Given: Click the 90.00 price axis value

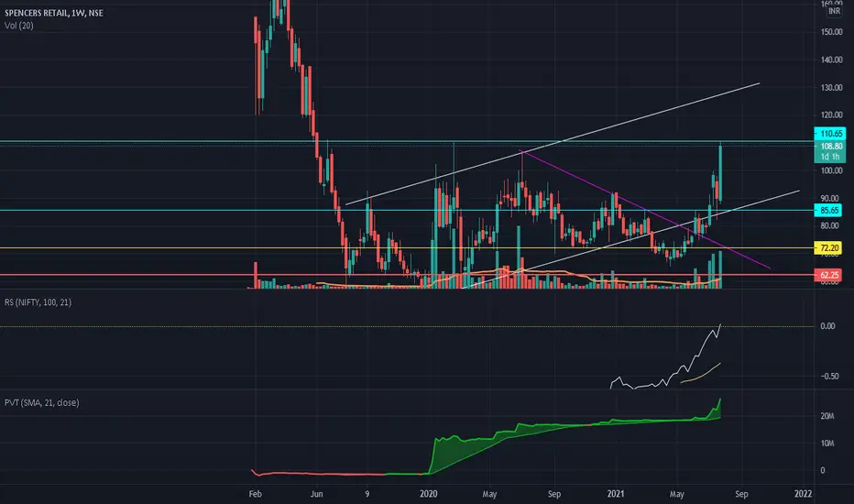Looking at the screenshot, I should pyautogui.click(x=831, y=198).
